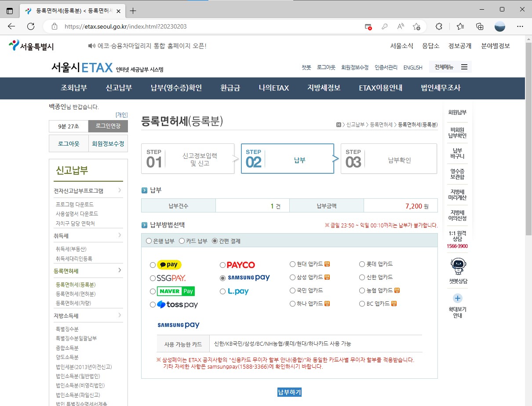Click sidebar 회원정보수정 button
Viewport: 532px width, 406px height.
[108, 144]
